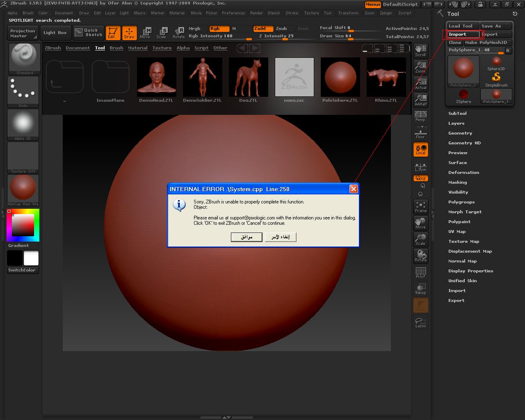The height and width of the screenshot is (420, 525).
Task: Set canvas to Actual size
Action: (420, 84)
